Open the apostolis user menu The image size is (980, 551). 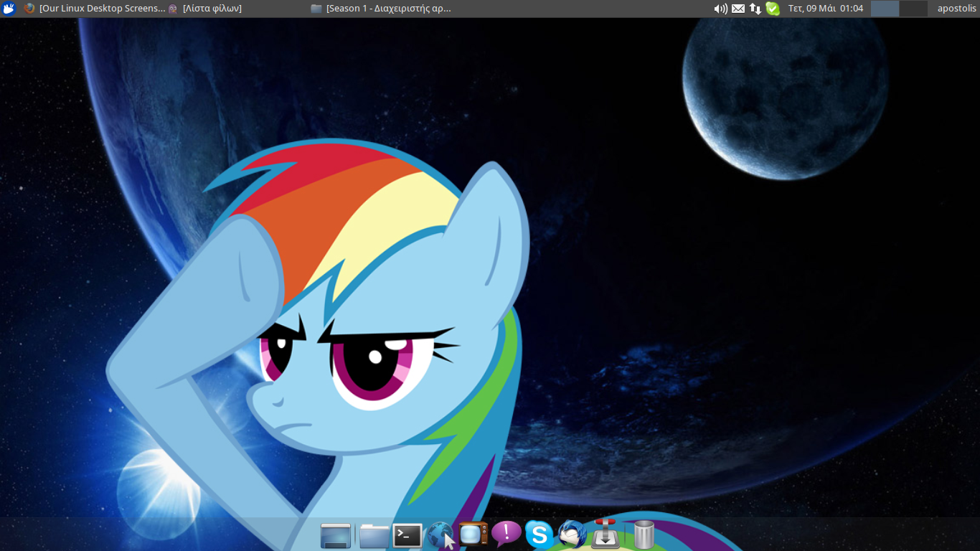click(957, 9)
